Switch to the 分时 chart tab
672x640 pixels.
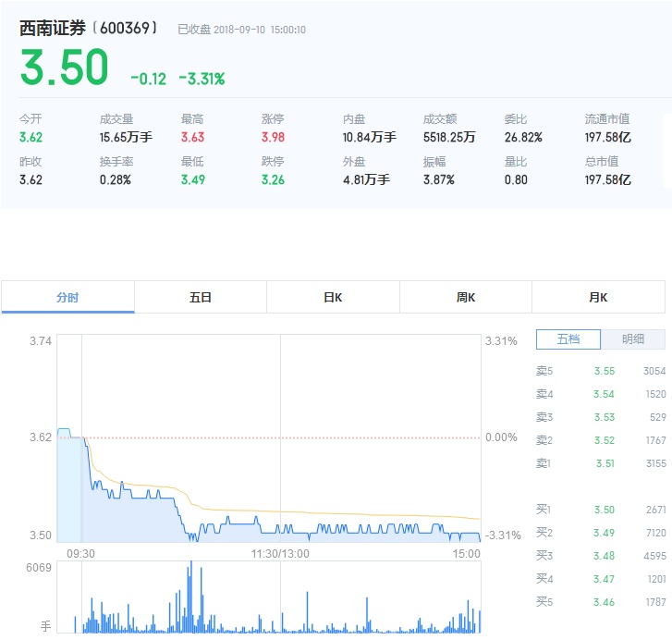(x=67, y=297)
